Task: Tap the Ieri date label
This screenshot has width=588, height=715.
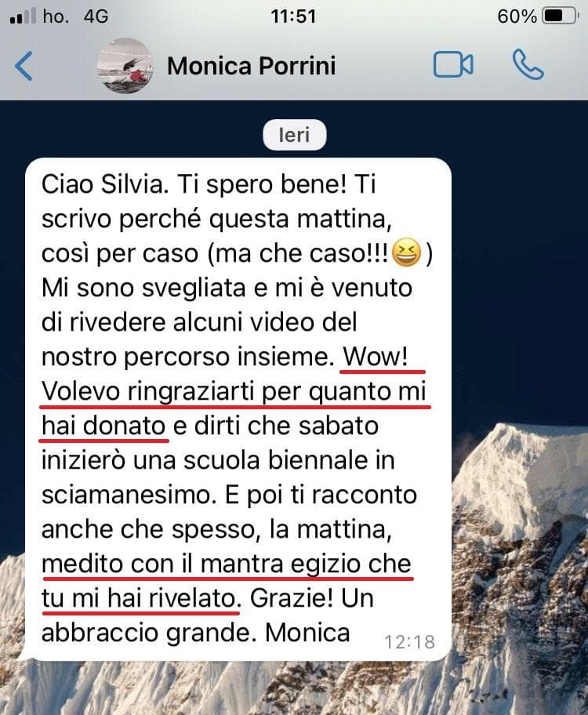Action: [x=294, y=135]
